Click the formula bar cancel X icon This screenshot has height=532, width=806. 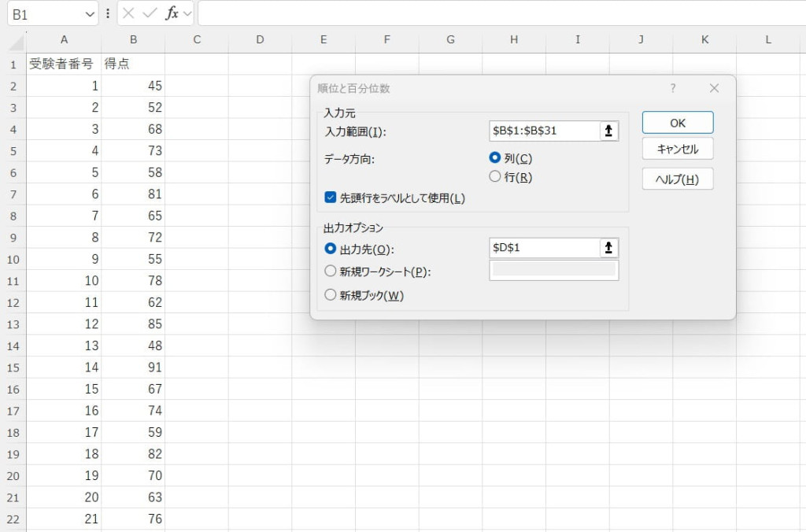pos(129,13)
